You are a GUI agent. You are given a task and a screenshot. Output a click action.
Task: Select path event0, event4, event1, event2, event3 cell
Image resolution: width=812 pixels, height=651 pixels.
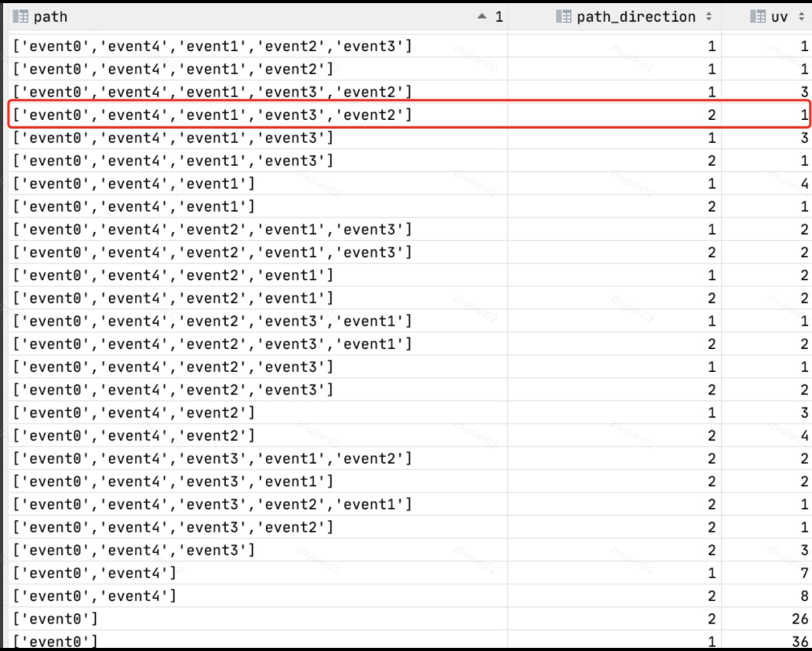pyautogui.click(x=213, y=47)
